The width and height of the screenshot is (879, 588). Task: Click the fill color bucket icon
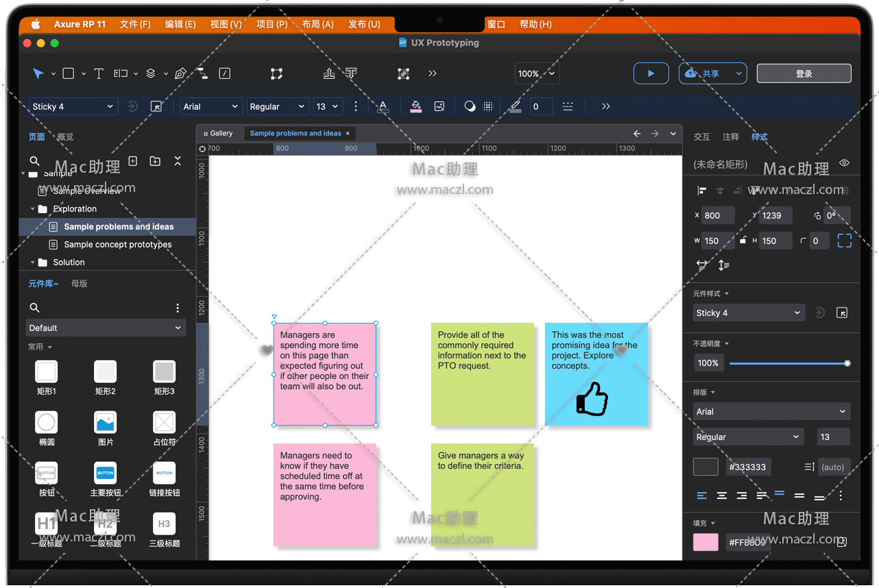point(416,106)
